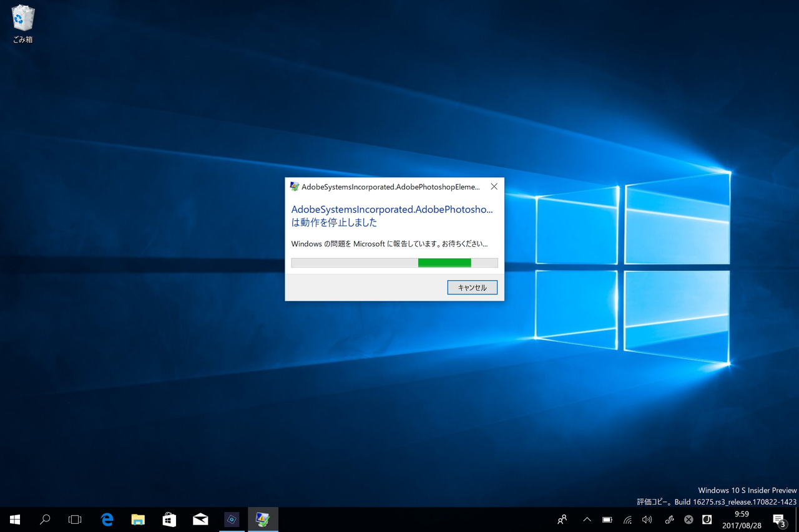Select the crash dialog taskbar icon
Viewport: 799px width, 532px height.
point(263,520)
